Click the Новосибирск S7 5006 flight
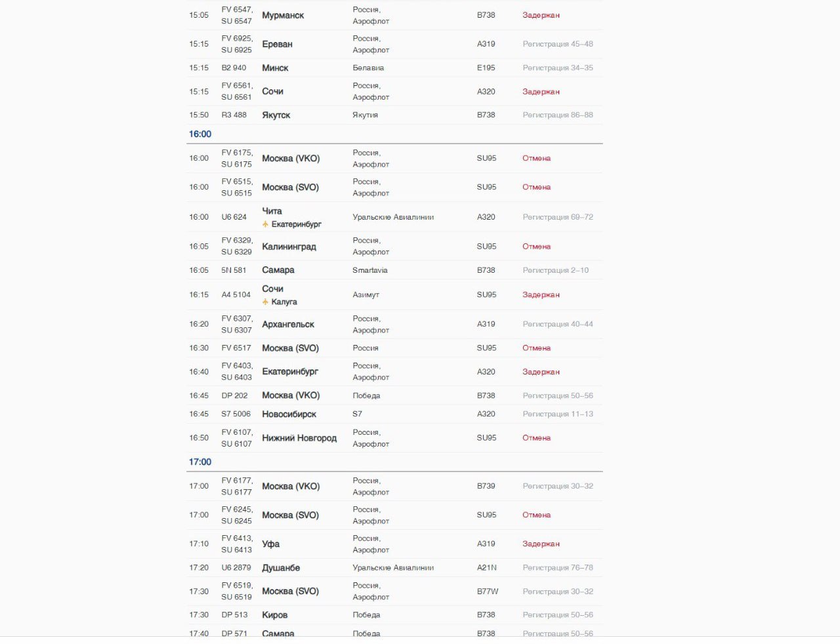Viewport: 840px width, 644px height. 289,414
